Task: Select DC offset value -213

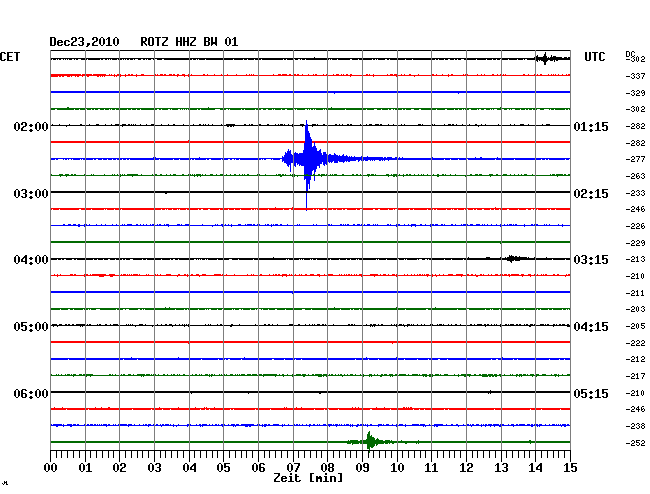Action: click(x=635, y=259)
